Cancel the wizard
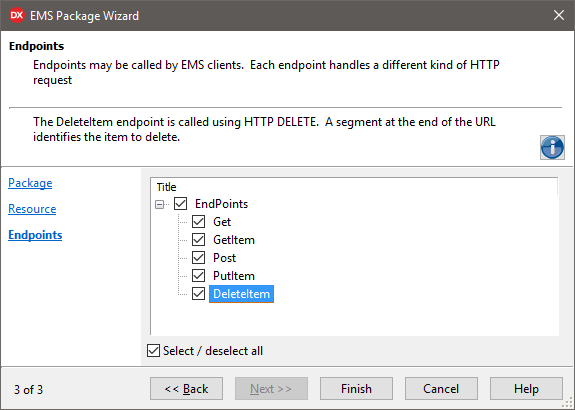The width and height of the screenshot is (575, 410). 441,389
